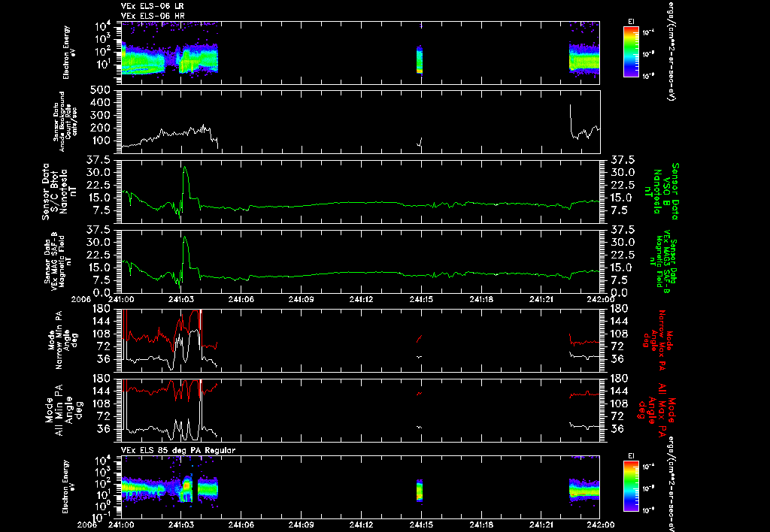The height and width of the screenshot is (532, 770).
Task: Click the color bar beside the 85 deg PA spectrogram
Action: coord(631,486)
